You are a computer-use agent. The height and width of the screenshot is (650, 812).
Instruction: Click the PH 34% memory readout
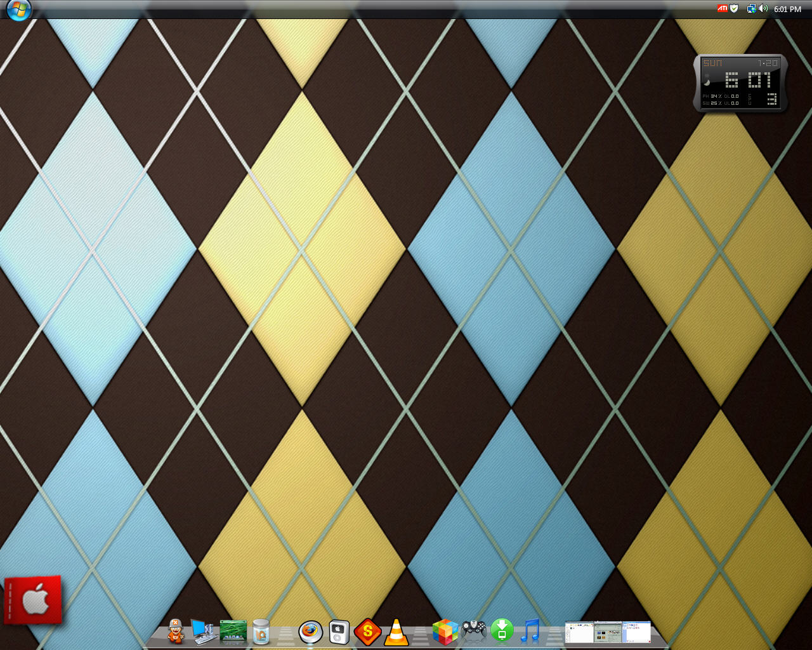712,96
